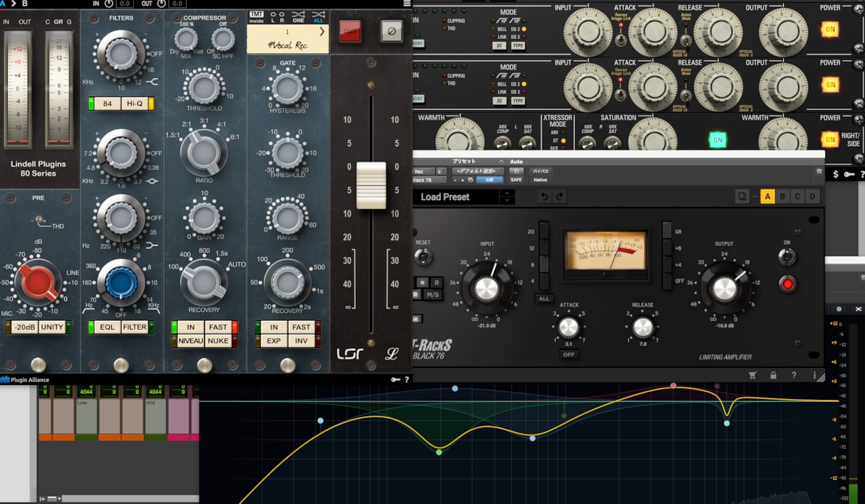Viewport: 865px width, 504px height.
Task: Click Native button in plugin header
Action: pos(540,180)
